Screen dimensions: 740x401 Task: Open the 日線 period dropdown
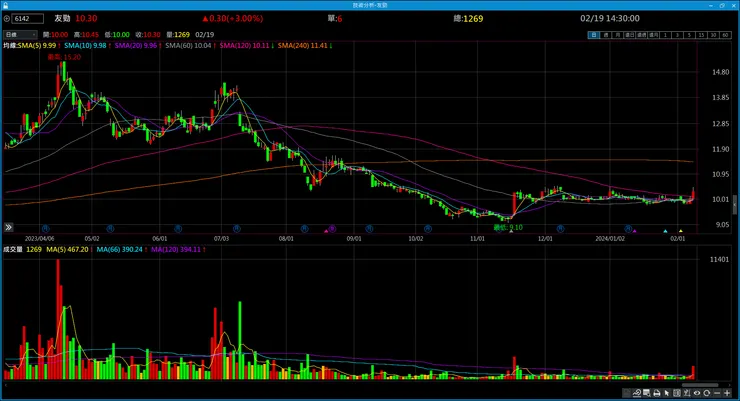tap(20, 34)
